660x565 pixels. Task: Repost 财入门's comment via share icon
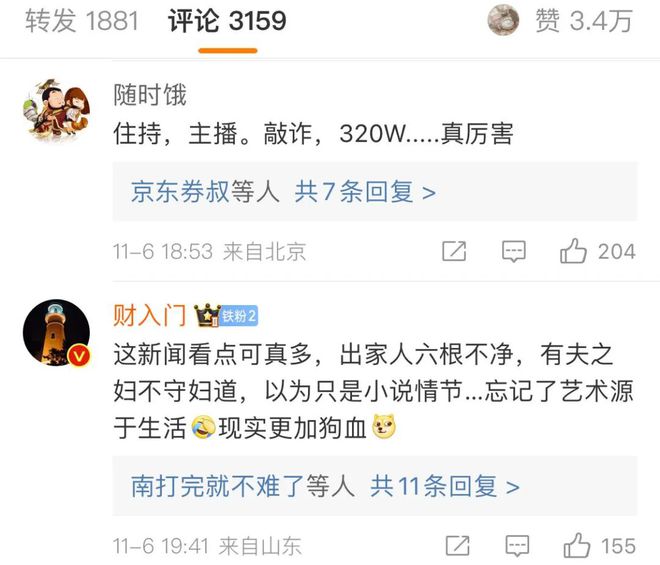point(458,546)
